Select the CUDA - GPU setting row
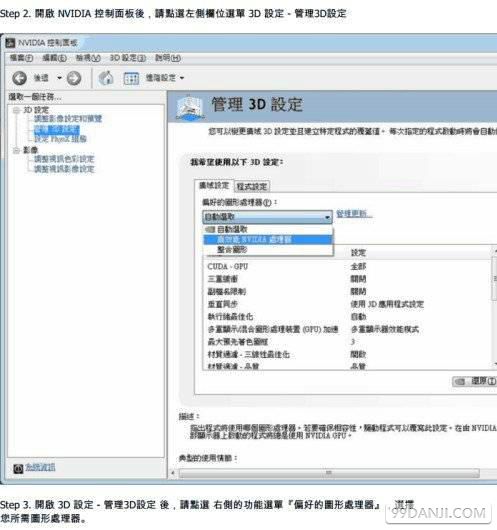Screen dimensions: 497x530 pyautogui.click(x=347, y=266)
